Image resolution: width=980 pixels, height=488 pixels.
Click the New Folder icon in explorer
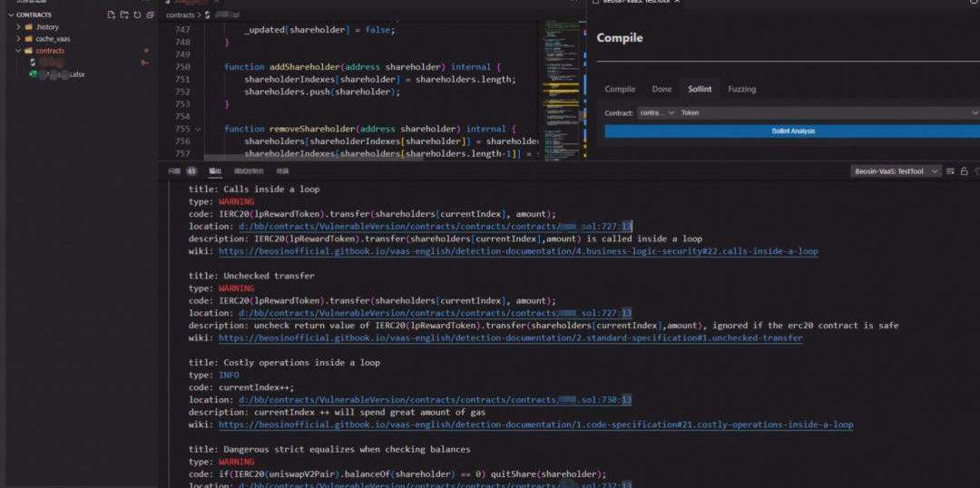click(124, 15)
